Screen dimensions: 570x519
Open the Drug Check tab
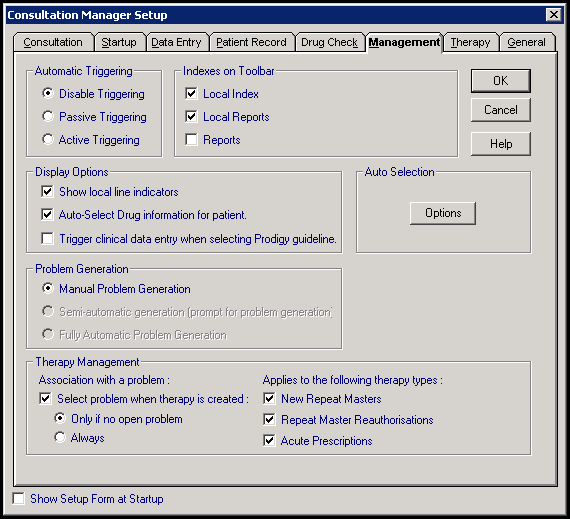tap(329, 43)
